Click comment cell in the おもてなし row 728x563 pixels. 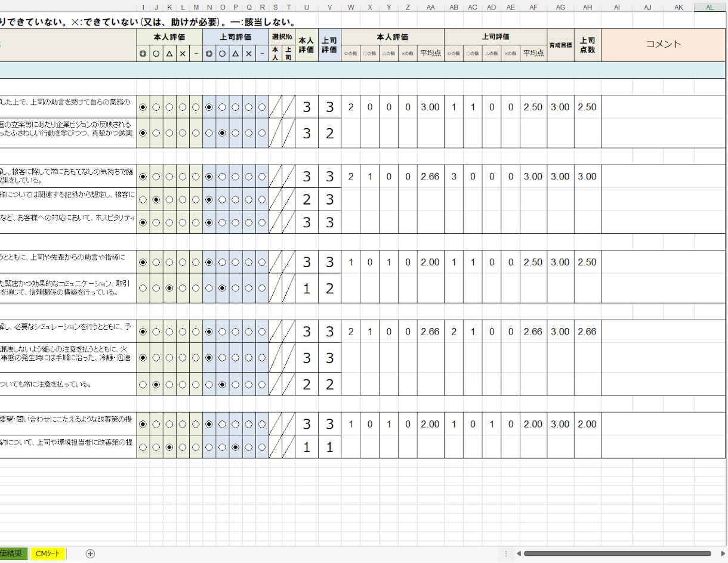pyautogui.click(x=663, y=177)
